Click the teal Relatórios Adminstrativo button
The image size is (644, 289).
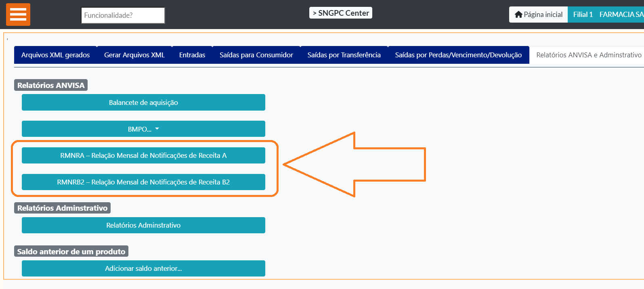pyautogui.click(x=143, y=225)
